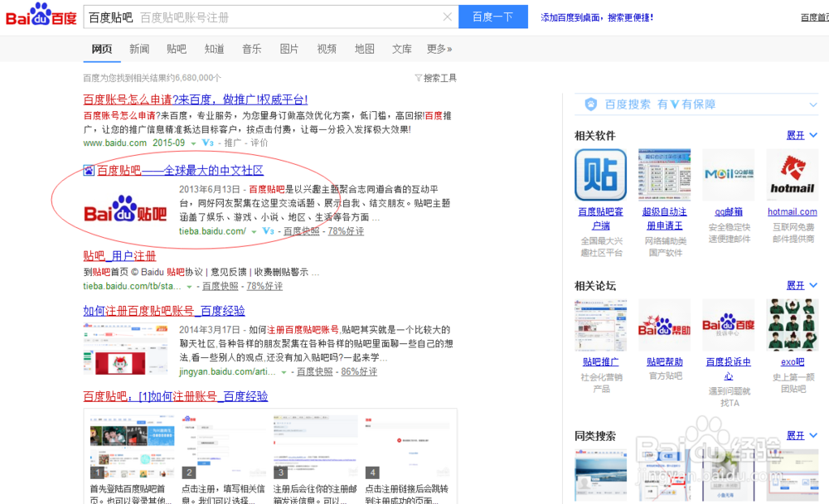The width and height of the screenshot is (829, 504).
Task: Open the 百度贴吧客户端 app icon
Action: [600, 175]
